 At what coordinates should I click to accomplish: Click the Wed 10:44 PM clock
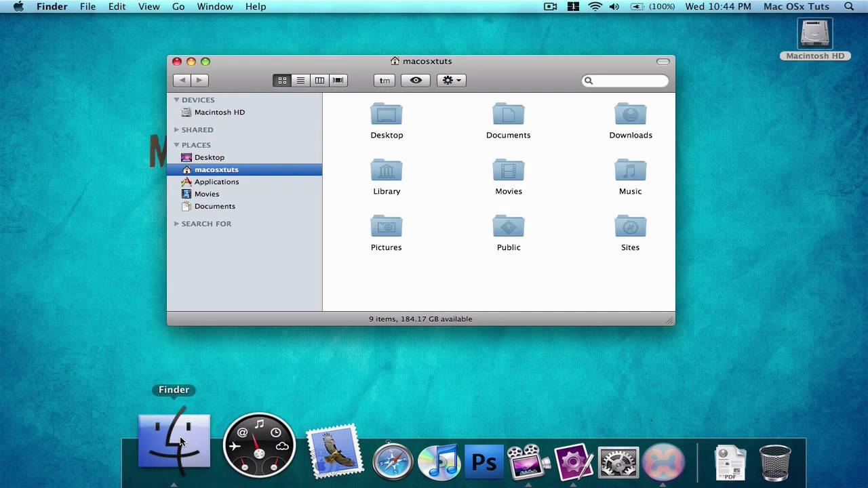(x=718, y=7)
